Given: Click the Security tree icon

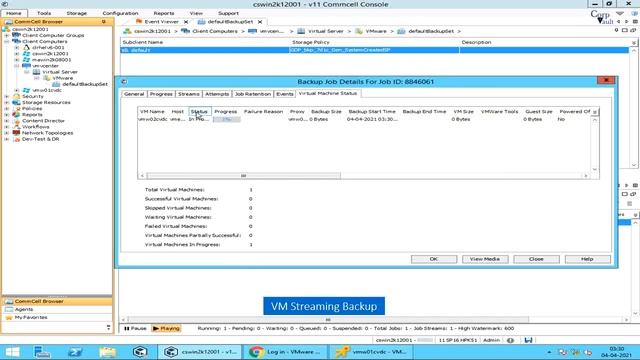Looking at the screenshot, I should pyautogui.click(x=16, y=96).
